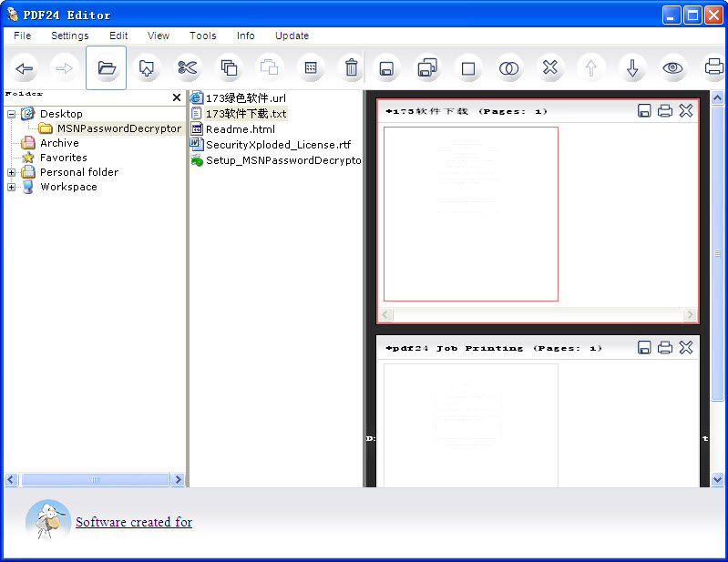Screen dimensions: 728x562
Task: Click the back arrow toolbar icon
Action: click(25, 68)
